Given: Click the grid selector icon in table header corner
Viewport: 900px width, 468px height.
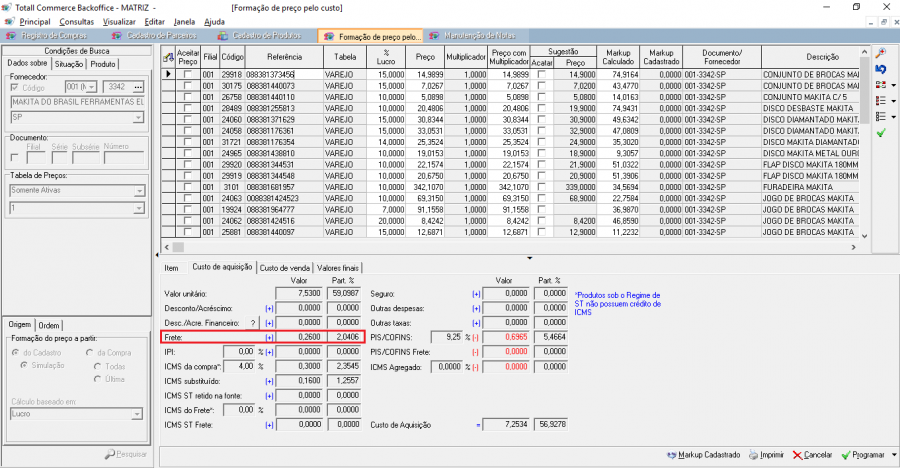Looking at the screenshot, I should pos(168,57).
